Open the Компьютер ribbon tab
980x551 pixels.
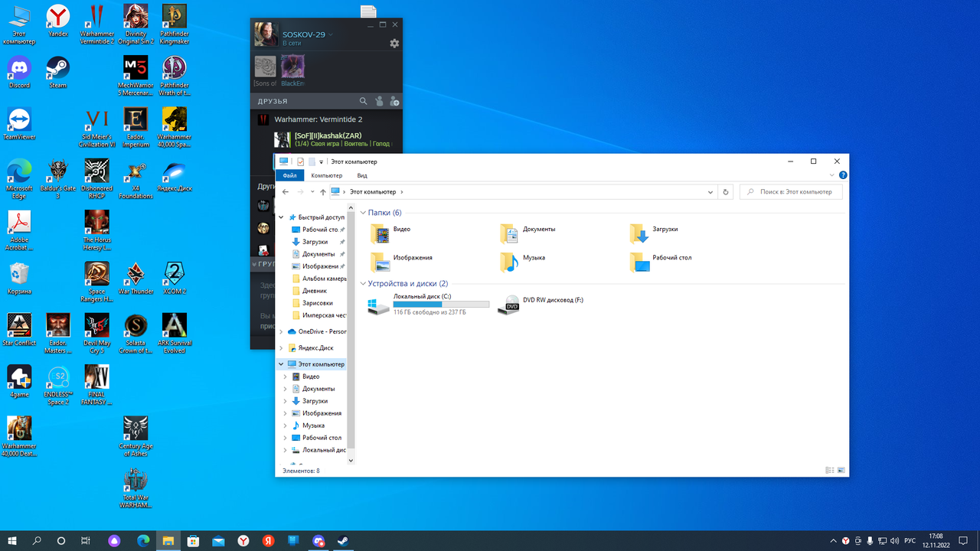[327, 175]
